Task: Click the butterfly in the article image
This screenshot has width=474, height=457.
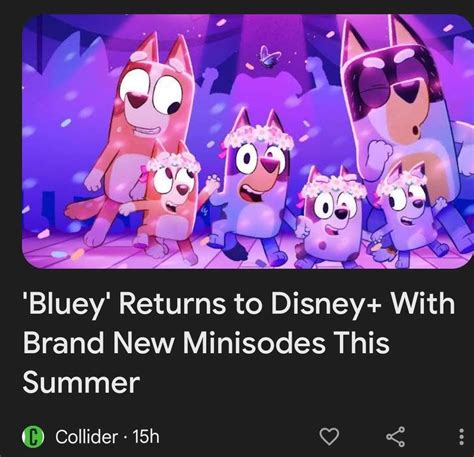Action: click(x=269, y=57)
